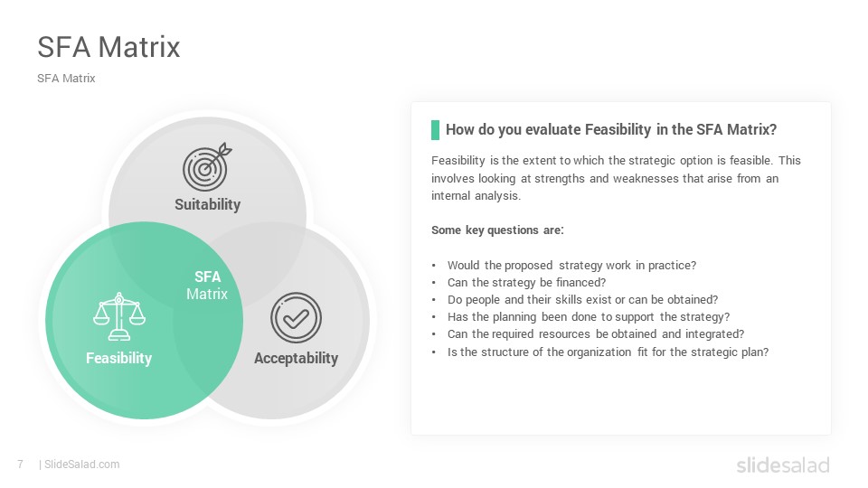Click the checkmark circle icon above Acceptability

[297, 317]
